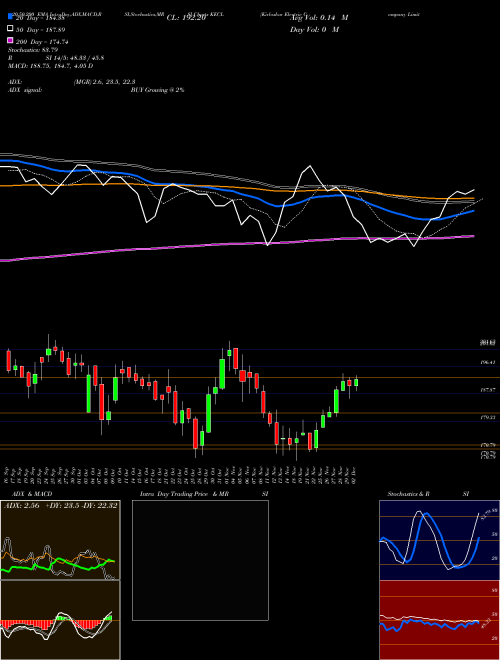Select the '200 Day = 174.74' legend text
This screenshot has width=500, height=660.
(43, 42)
